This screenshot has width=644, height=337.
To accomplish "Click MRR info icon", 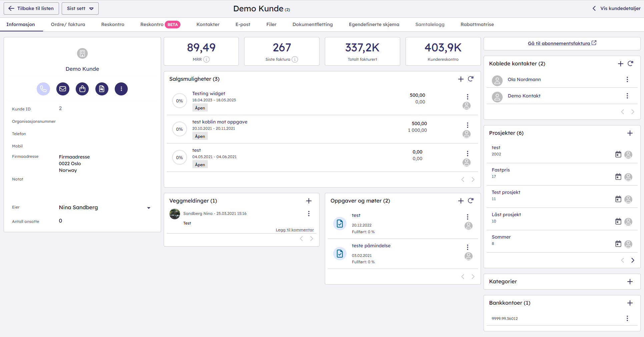I will pos(206,59).
